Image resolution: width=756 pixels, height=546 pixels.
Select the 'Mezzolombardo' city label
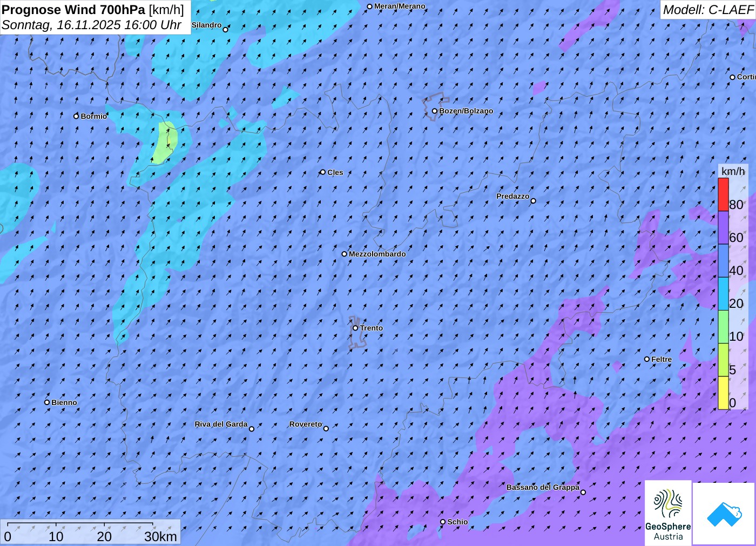tap(377, 254)
